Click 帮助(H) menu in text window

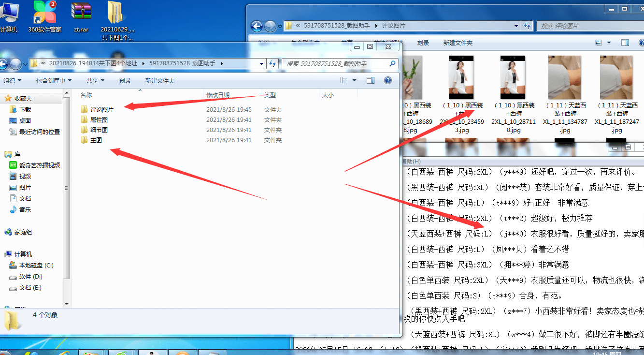coord(411,161)
